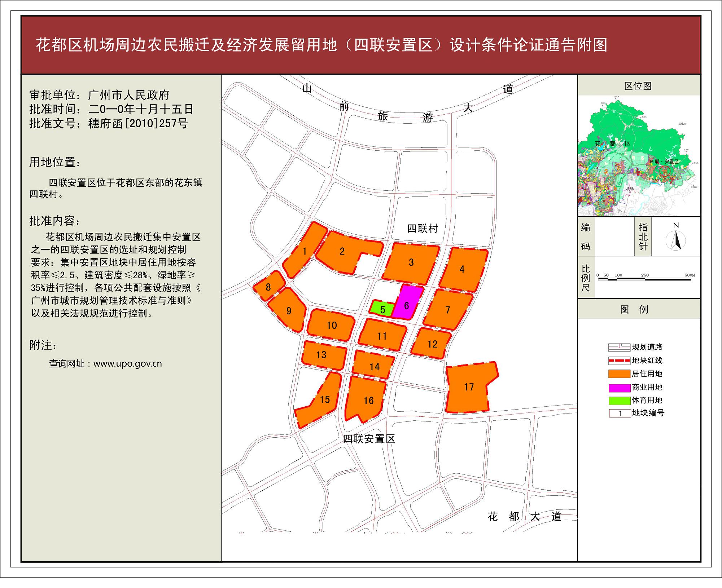This screenshot has width=722, height=588.
Task: Click the magenta commercial land swatch
Action: pyautogui.click(x=619, y=388)
